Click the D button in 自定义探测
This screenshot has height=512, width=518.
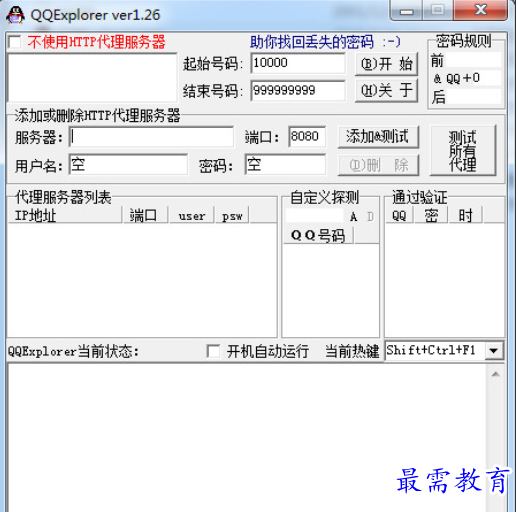(370, 217)
